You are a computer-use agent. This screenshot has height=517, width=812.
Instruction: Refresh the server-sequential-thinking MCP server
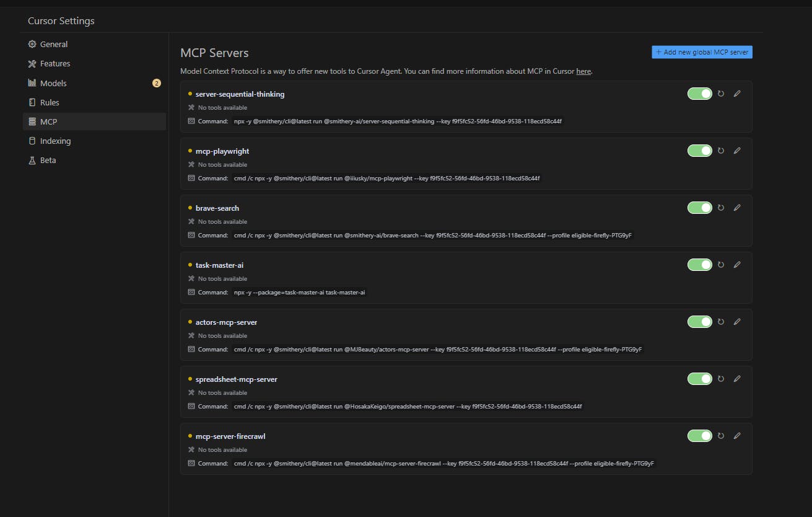coord(721,94)
